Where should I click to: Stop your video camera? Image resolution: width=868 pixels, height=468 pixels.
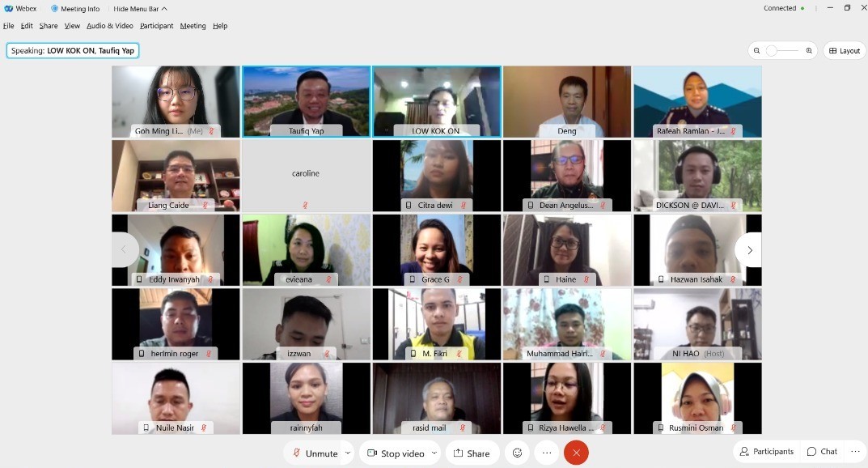click(x=396, y=453)
